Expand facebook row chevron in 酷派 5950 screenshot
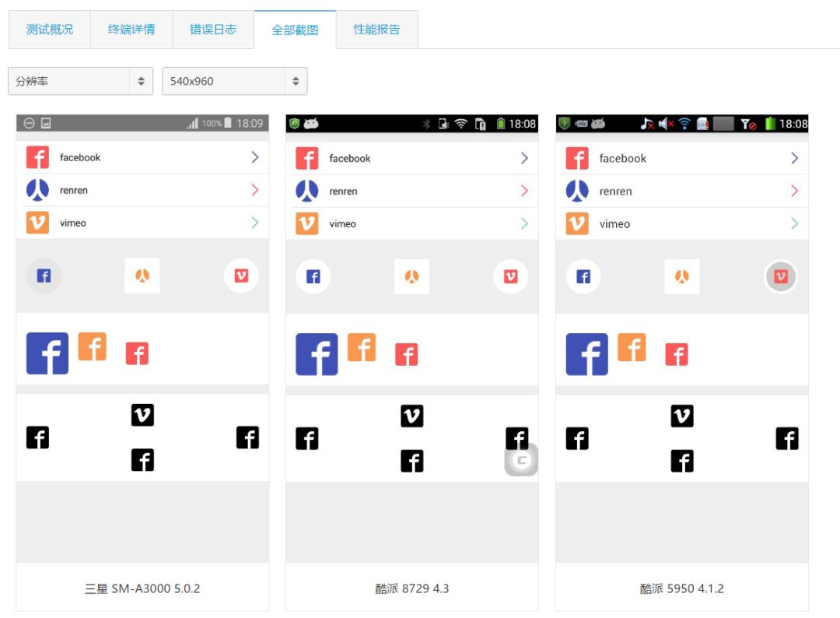This screenshot has height=618, width=840. pyautogui.click(x=794, y=158)
